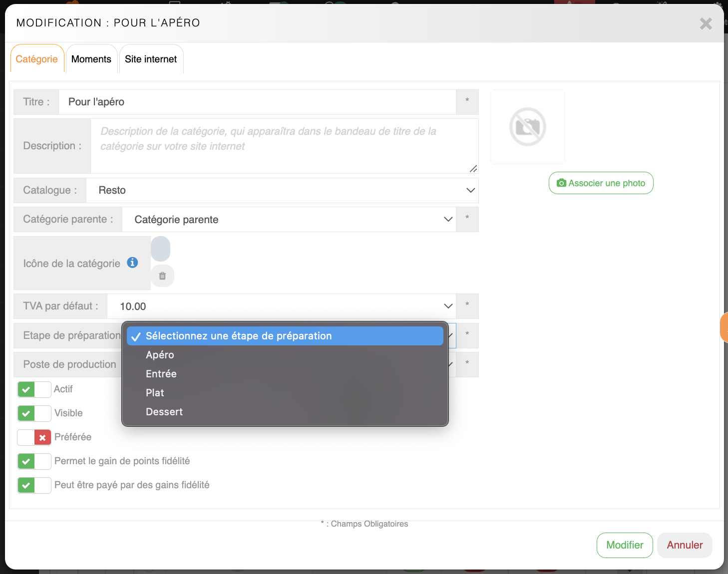The height and width of the screenshot is (574, 728).
Task: Select the Plat option in the list
Action: tap(155, 393)
